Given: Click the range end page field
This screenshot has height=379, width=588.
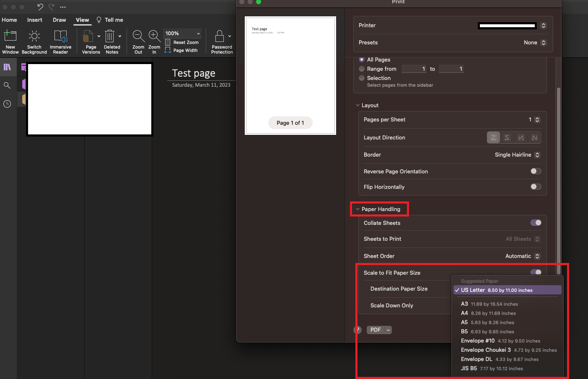Looking at the screenshot, I should coord(451,69).
